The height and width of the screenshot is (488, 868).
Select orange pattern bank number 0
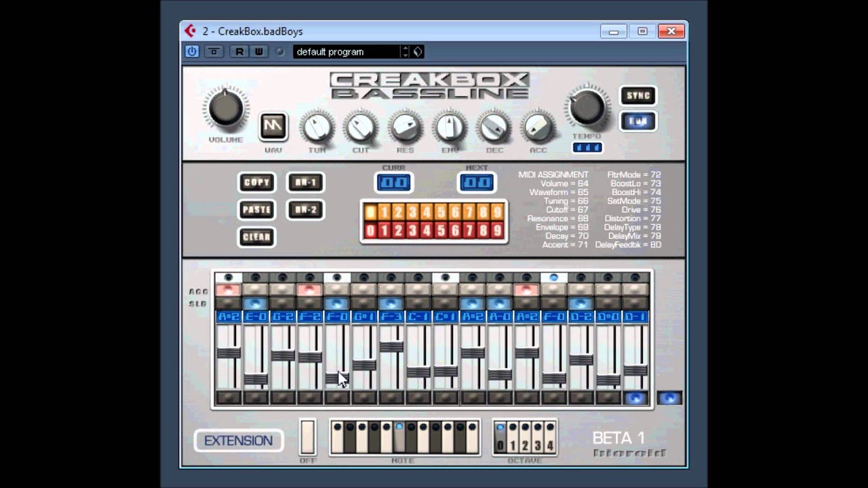[370, 211]
